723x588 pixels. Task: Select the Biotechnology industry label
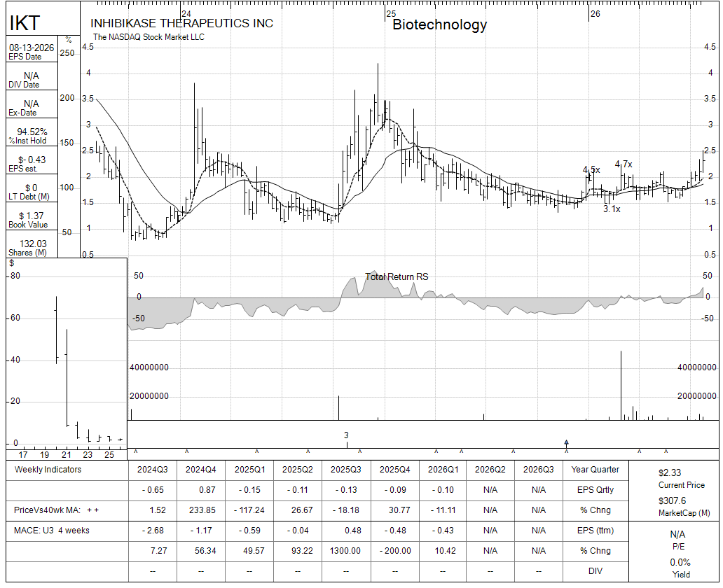click(439, 24)
